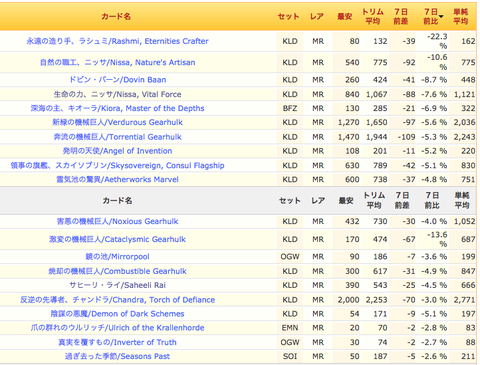Click 666 simple average for Saheeli Rai

point(468,285)
